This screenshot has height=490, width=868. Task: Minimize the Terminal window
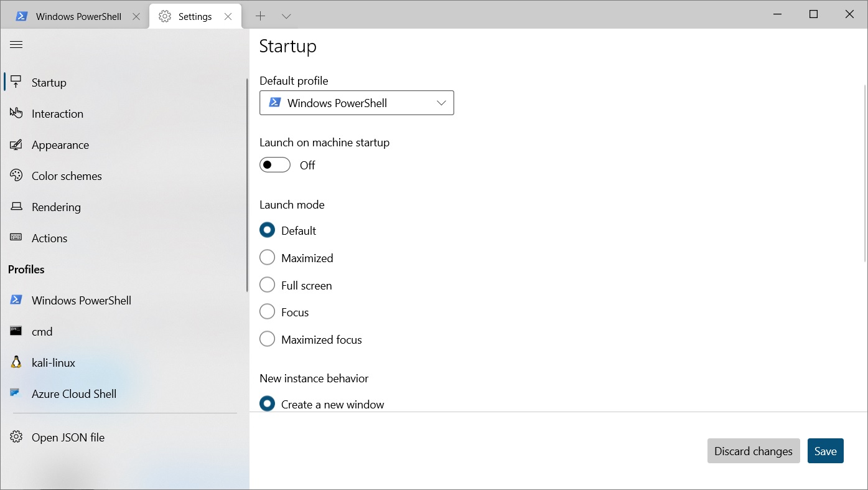(777, 14)
